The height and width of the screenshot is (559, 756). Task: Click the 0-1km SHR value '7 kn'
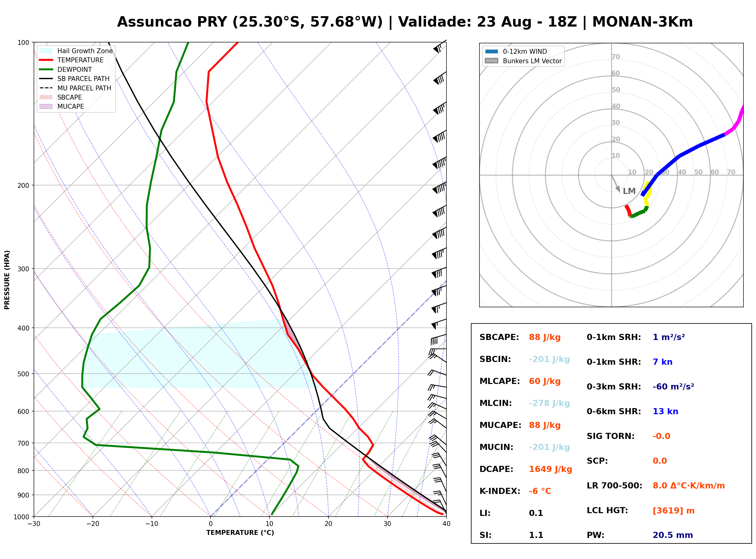click(662, 362)
